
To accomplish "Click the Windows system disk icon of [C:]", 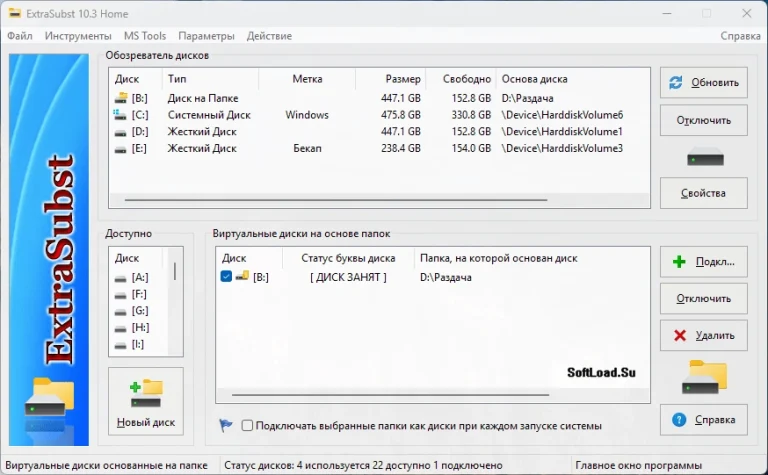I will point(120,115).
